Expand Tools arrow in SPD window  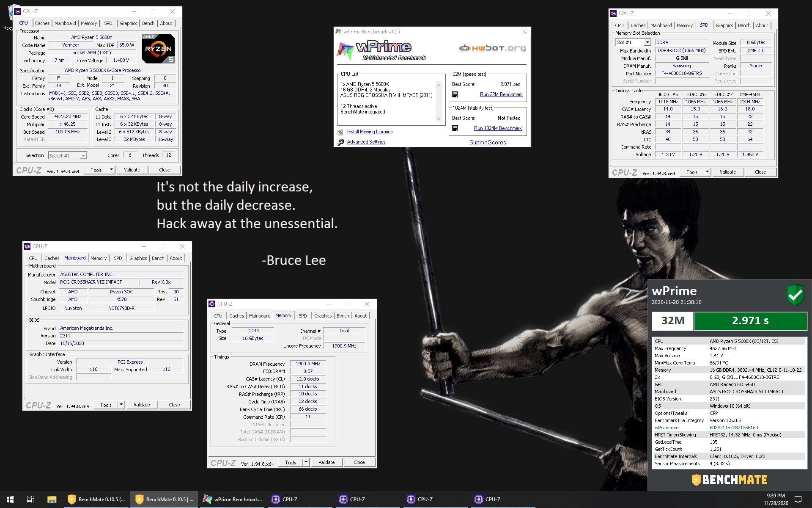(707, 172)
